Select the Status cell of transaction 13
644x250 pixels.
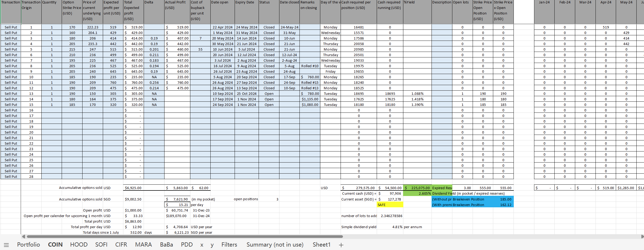pos(269,94)
